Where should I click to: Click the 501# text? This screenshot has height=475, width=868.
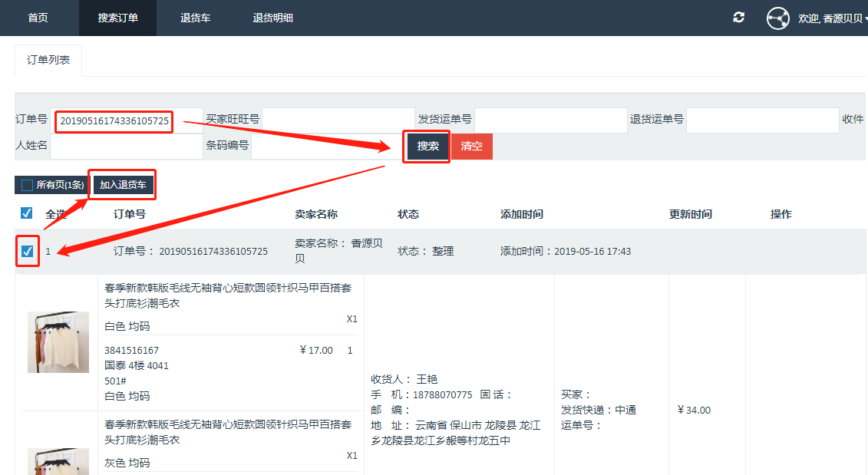click(x=116, y=381)
